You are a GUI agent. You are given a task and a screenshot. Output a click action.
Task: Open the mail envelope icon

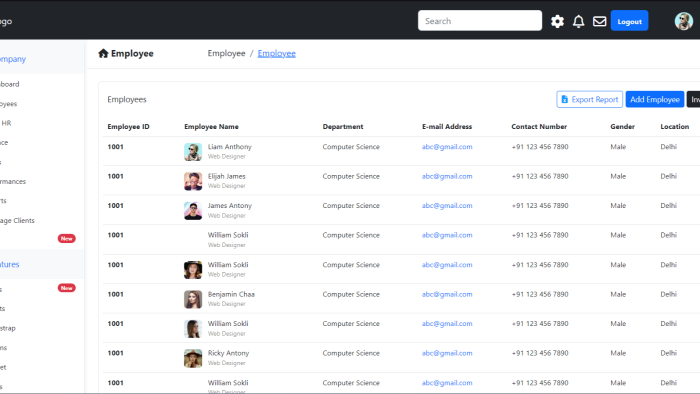pos(600,21)
